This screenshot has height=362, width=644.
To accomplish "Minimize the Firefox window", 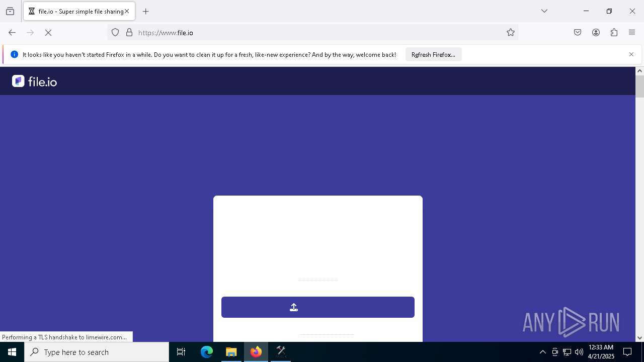I will click(x=586, y=11).
